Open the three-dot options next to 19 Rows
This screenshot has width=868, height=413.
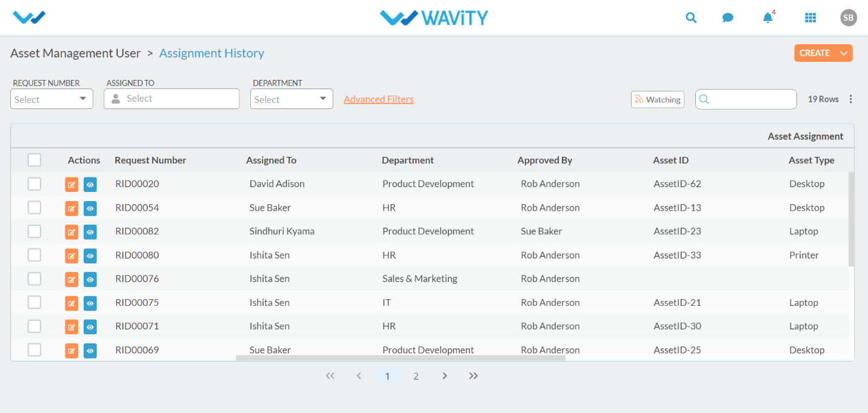pyautogui.click(x=850, y=99)
